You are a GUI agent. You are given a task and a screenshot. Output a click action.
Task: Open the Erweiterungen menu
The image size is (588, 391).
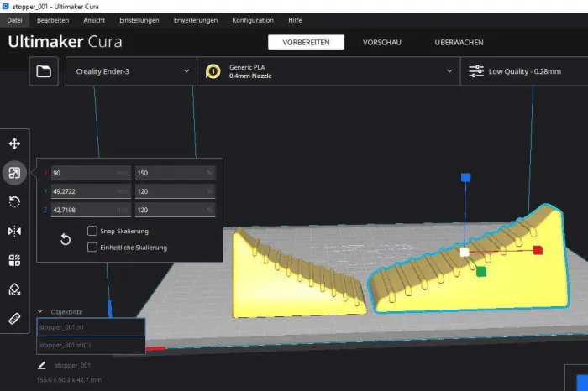[x=196, y=20]
